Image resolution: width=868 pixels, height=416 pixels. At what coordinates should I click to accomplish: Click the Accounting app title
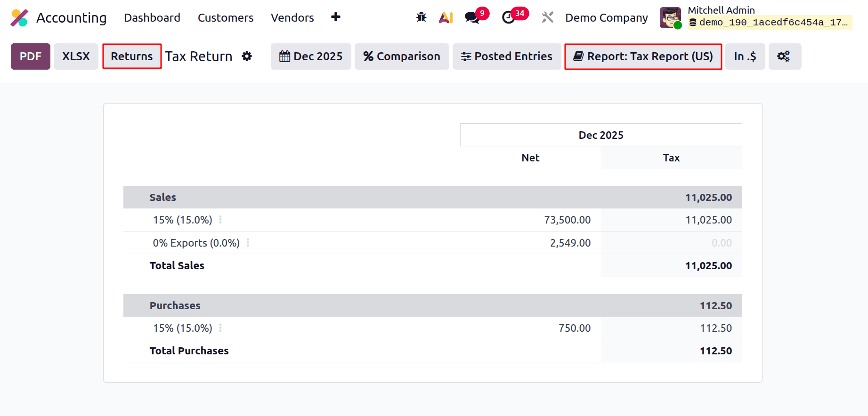pos(72,17)
